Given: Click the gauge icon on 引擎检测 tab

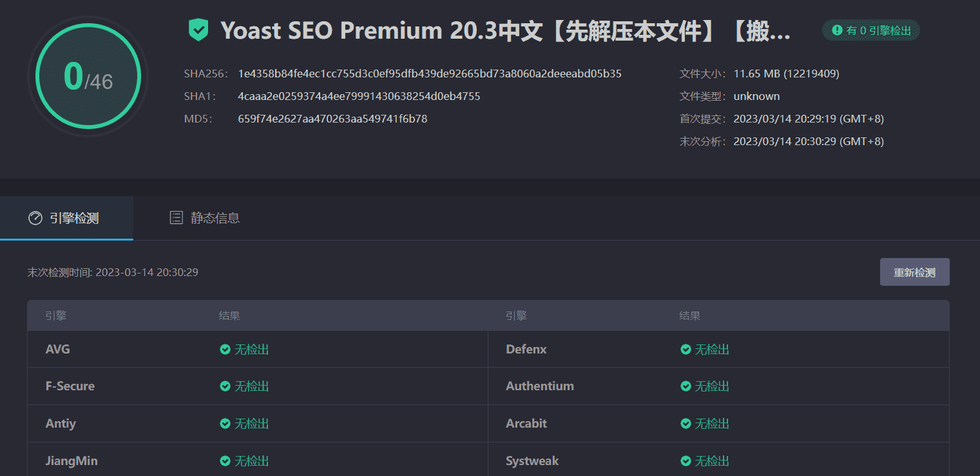Looking at the screenshot, I should click(x=35, y=218).
